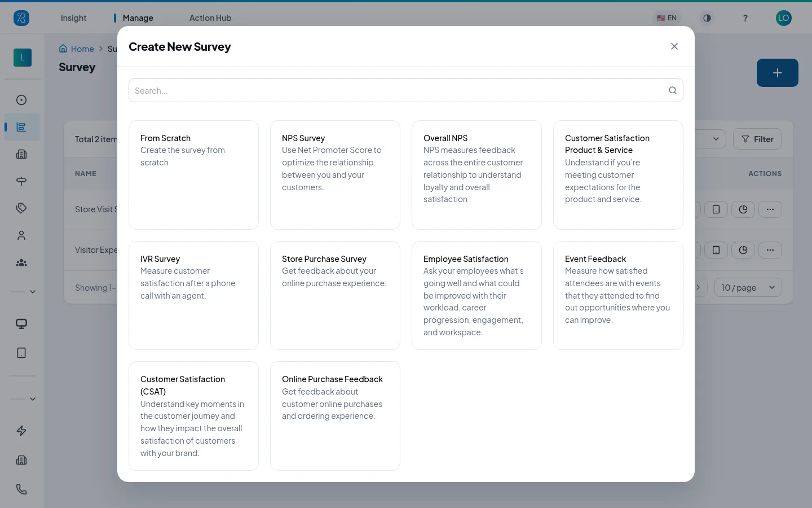Screen dimensions: 812x508
Task: Pick the Online Purchase Feedback template card
Action: [x=335, y=416]
